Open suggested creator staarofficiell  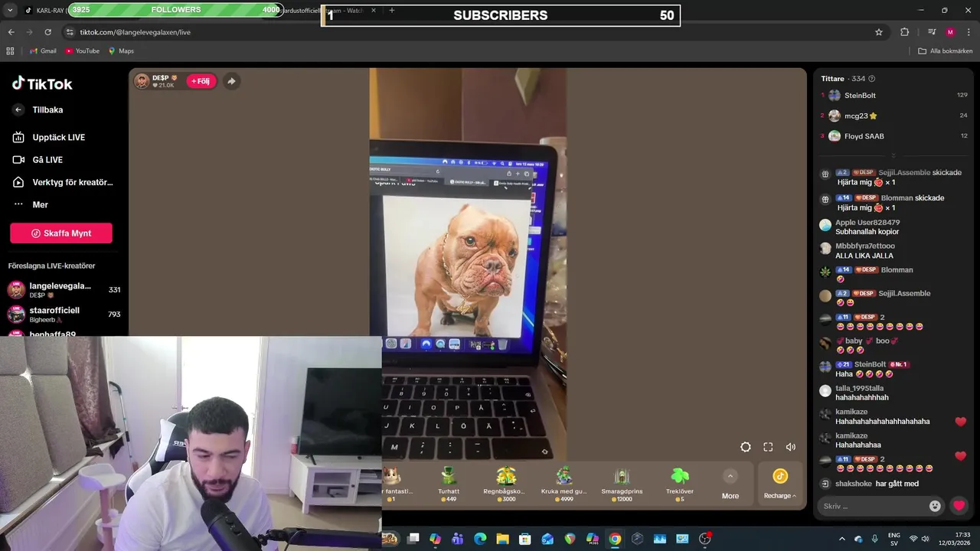[x=64, y=315]
